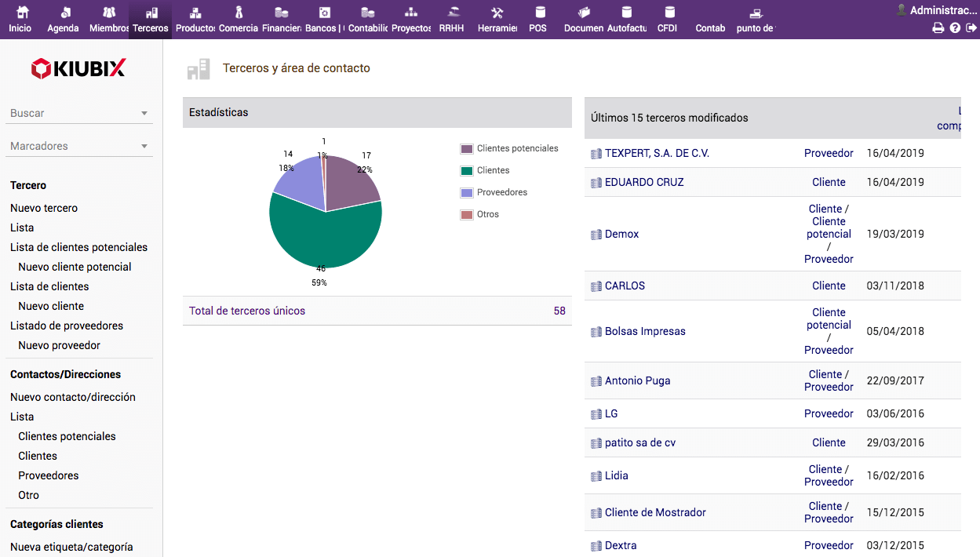Click the Proveedores legend color swatch
This screenshot has height=557, width=980.
click(x=467, y=193)
